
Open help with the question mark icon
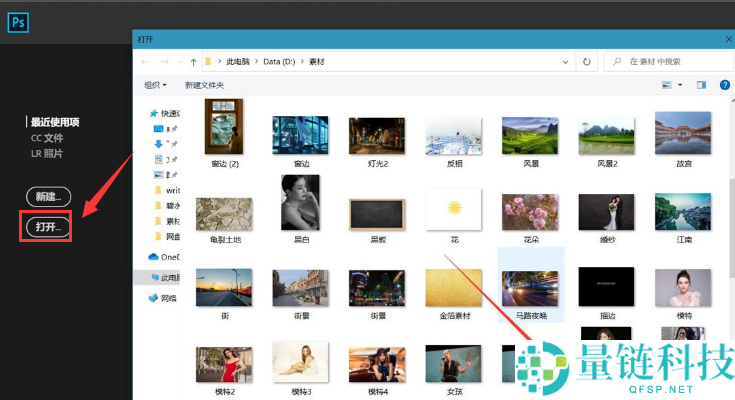coord(725,85)
